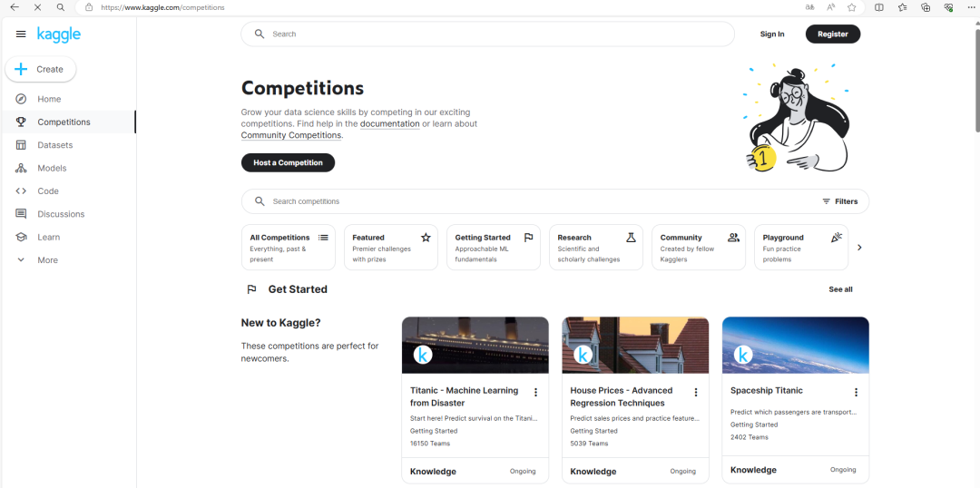980x488 pixels.
Task: Click the Datasets table icon
Action: pos(21,145)
